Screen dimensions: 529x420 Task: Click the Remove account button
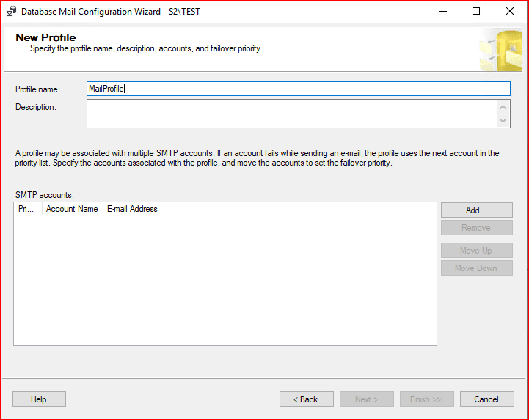tap(476, 228)
